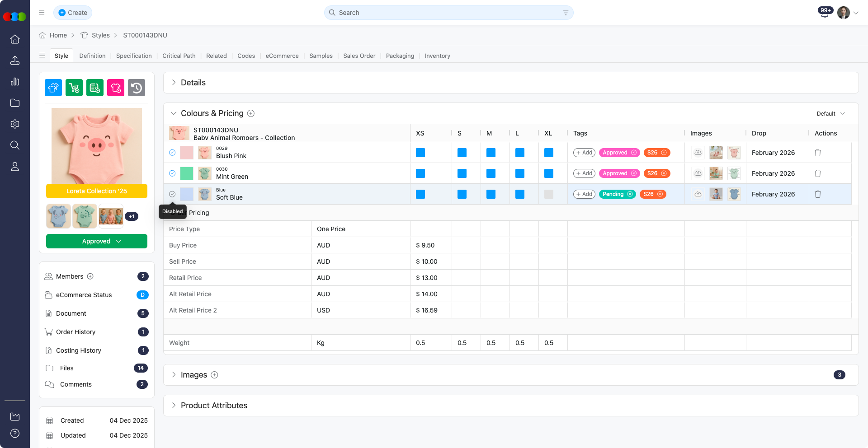Open the Critical Path tab
This screenshot has width=868, height=448.
(x=179, y=56)
